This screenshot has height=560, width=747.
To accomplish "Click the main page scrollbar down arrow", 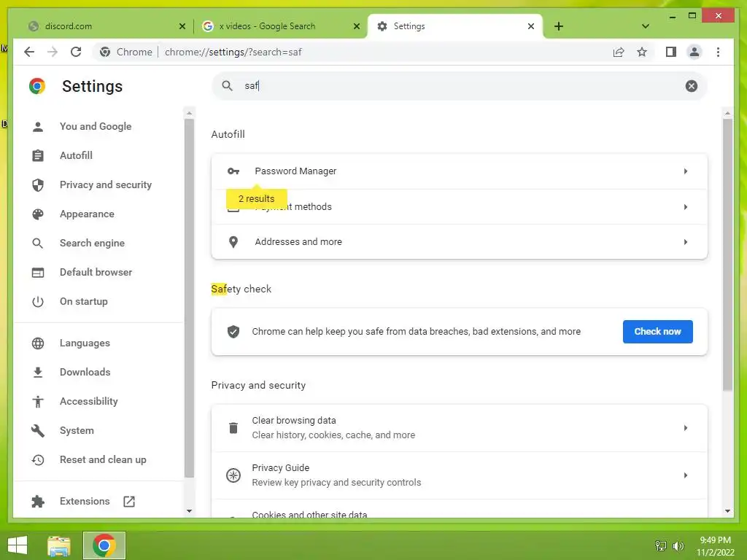I will click(727, 511).
